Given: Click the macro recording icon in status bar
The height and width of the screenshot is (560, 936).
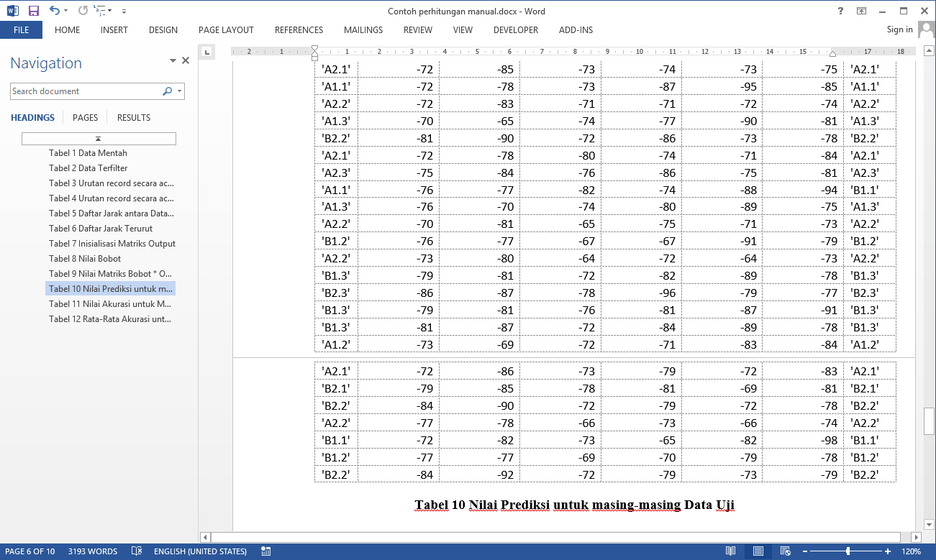Looking at the screenshot, I should click(x=266, y=551).
